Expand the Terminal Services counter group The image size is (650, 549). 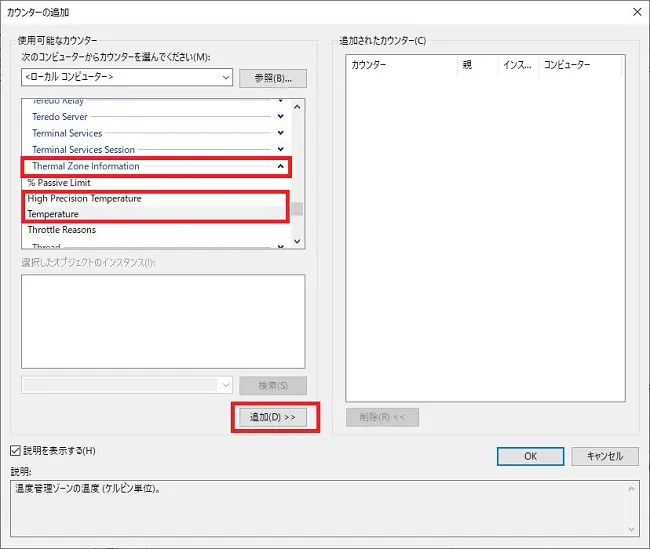(281, 133)
